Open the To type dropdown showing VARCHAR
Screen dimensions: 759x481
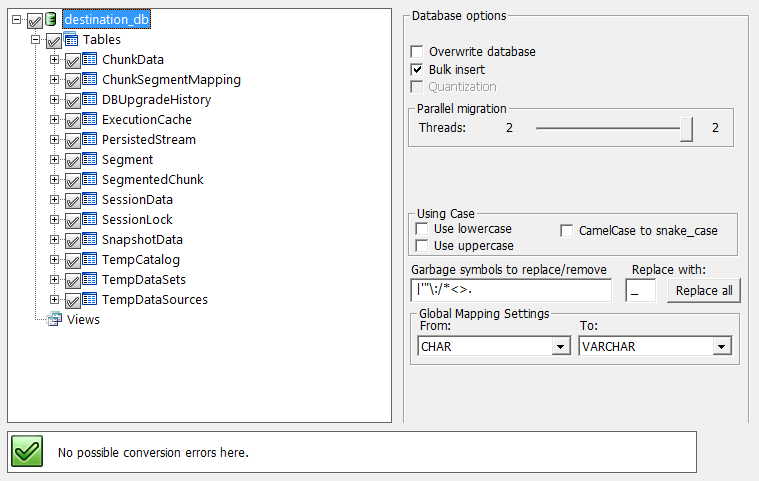click(722, 346)
